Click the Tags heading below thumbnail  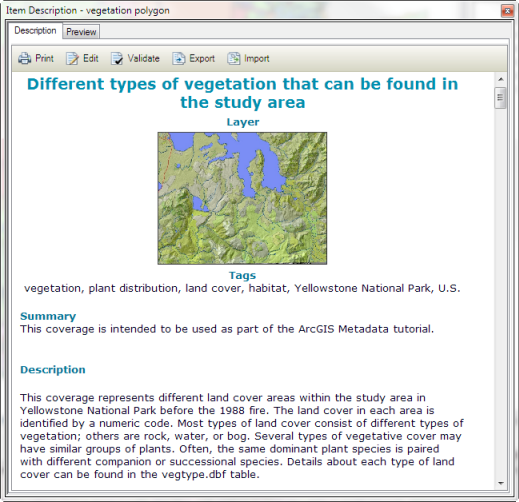click(242, 275)
